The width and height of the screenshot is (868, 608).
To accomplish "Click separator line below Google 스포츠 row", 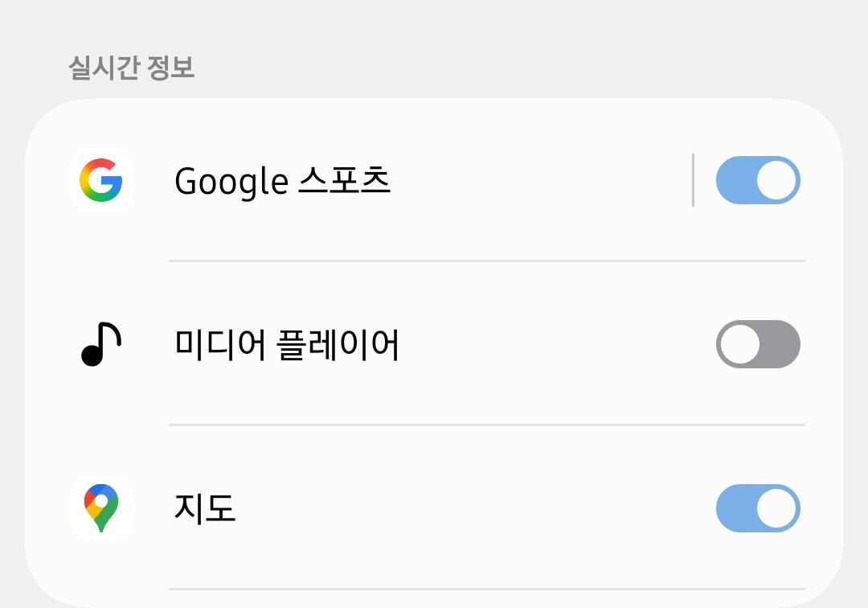I will point(486,261).
